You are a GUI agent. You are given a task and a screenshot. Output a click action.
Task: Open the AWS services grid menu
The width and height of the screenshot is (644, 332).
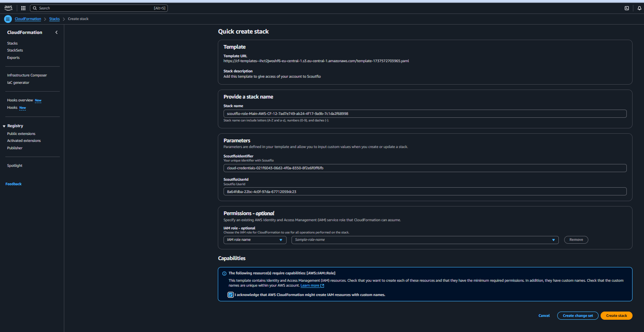[23, 8]
